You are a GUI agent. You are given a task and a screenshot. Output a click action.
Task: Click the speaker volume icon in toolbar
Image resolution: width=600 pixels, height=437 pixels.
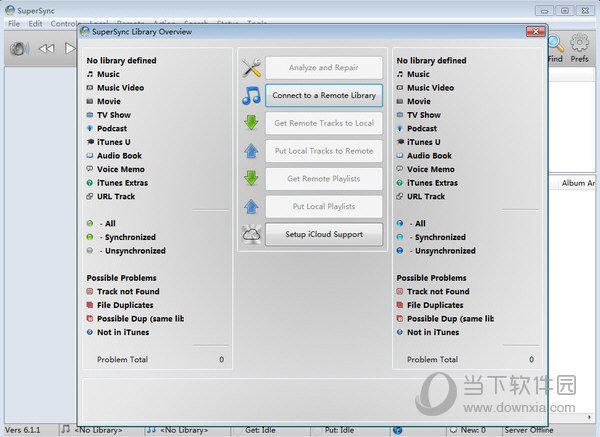click(20, 49)
